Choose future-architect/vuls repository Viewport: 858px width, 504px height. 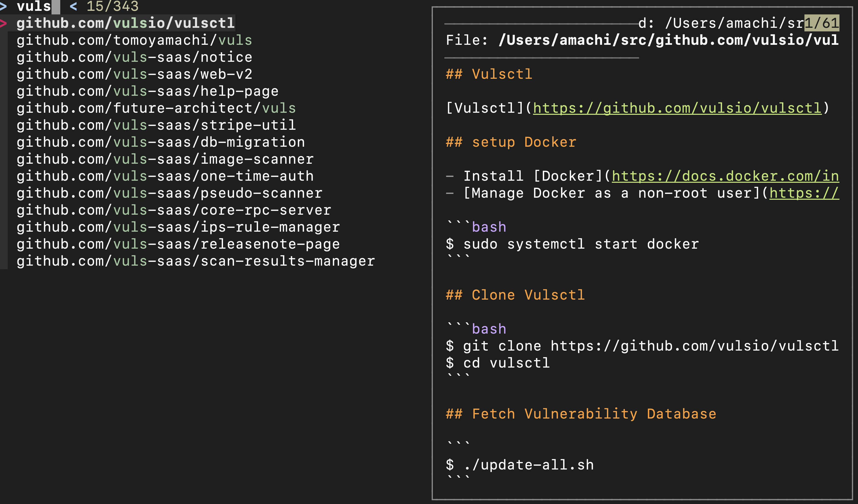[x=156, y=108]
